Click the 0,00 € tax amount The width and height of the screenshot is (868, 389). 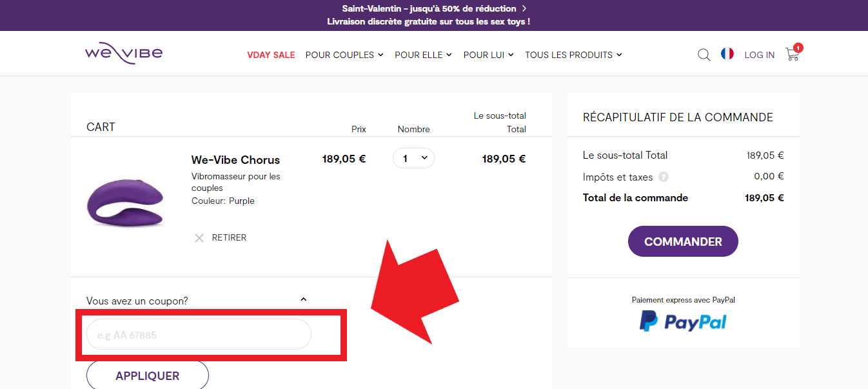tap(769, 176)
